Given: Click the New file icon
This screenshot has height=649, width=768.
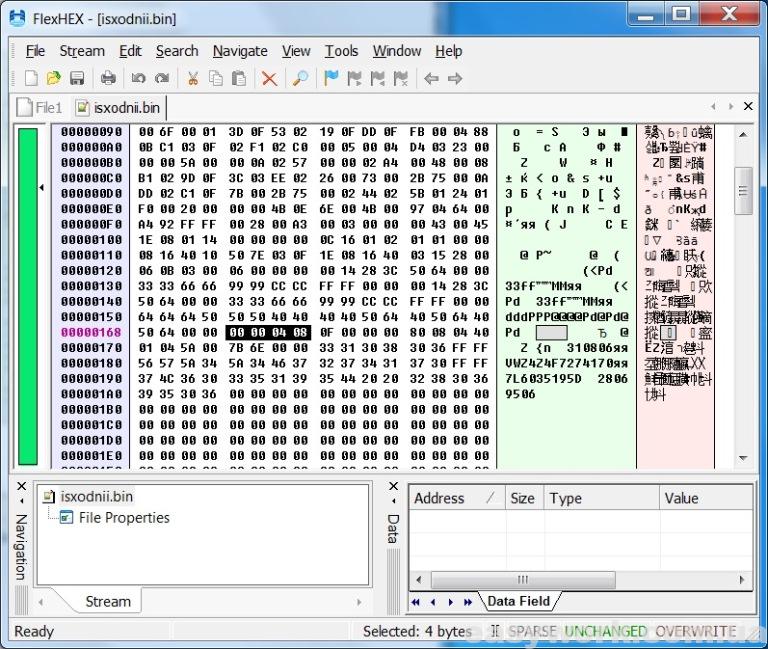Looking at the screenshot, I should (x=31, y=78).
